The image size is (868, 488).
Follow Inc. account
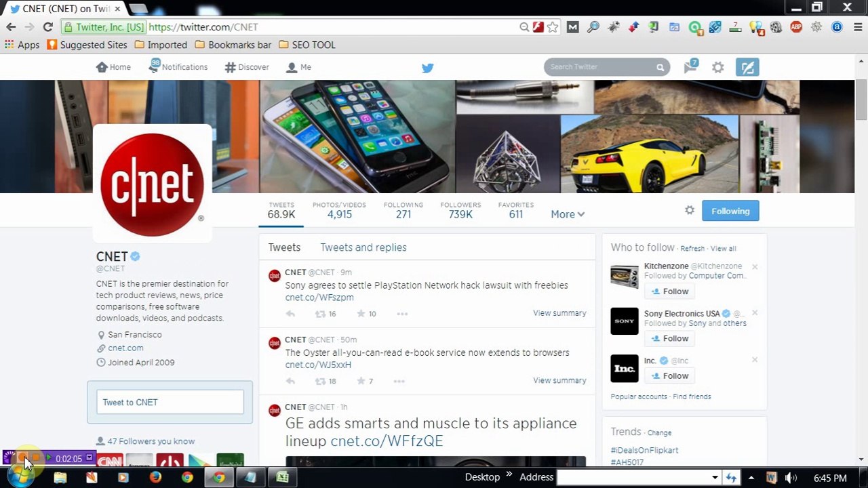(x=670, y=375)
